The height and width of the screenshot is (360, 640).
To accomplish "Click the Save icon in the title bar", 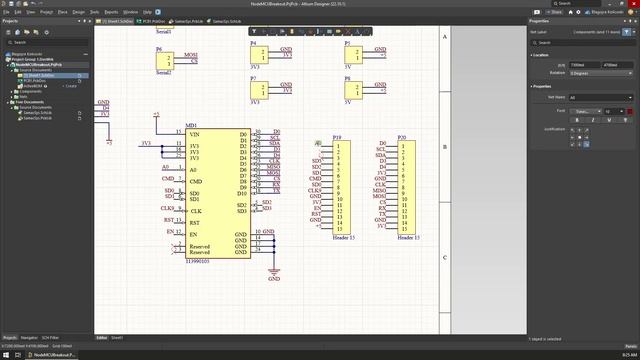I will point(11,4).
